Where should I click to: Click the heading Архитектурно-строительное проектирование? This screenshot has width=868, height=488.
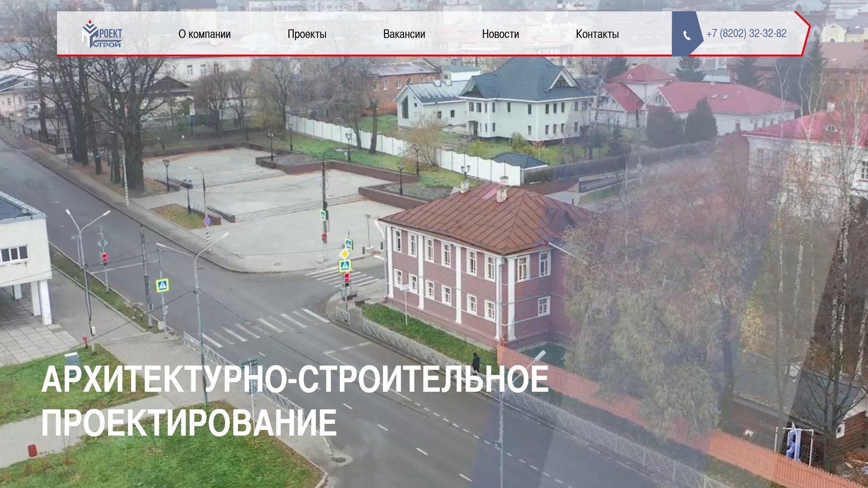click(x=295, y=401)
